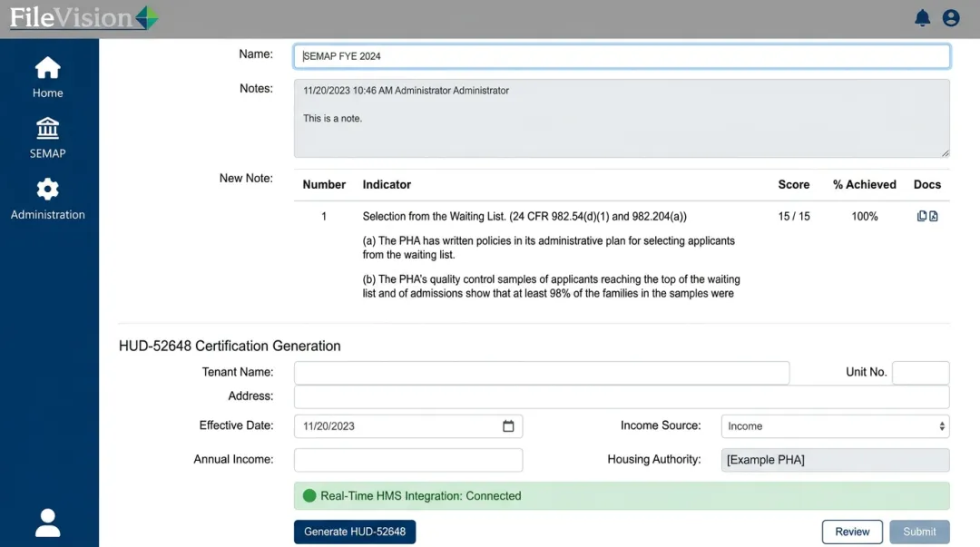Go to Home in the sidebar

coord(47,77)
